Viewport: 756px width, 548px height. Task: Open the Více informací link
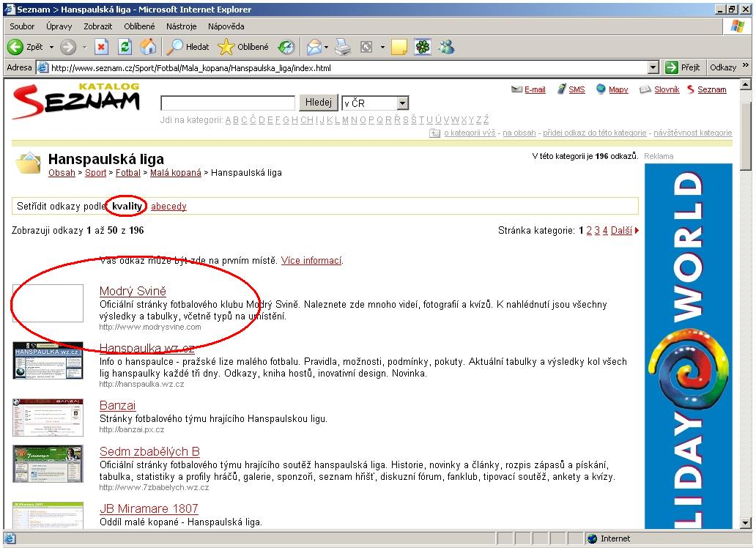311,261
